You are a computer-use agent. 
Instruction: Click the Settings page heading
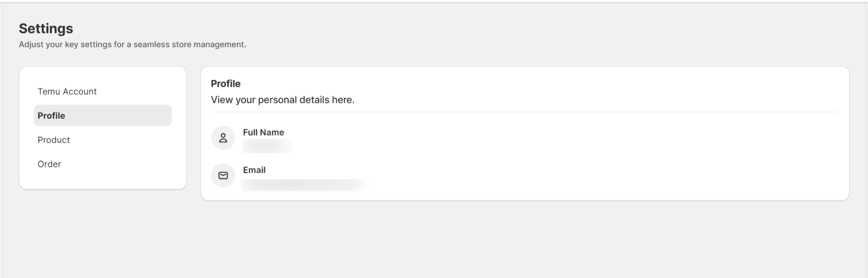(x=46, y=28)
